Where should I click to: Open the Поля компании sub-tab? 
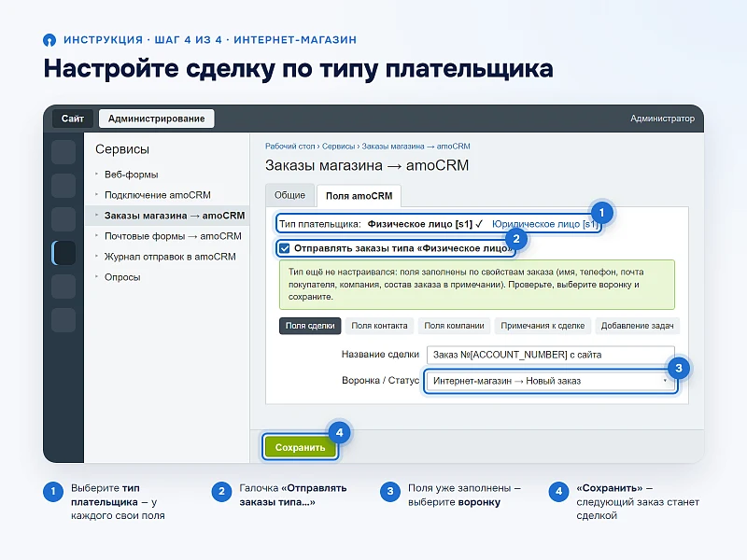point(454,326)
